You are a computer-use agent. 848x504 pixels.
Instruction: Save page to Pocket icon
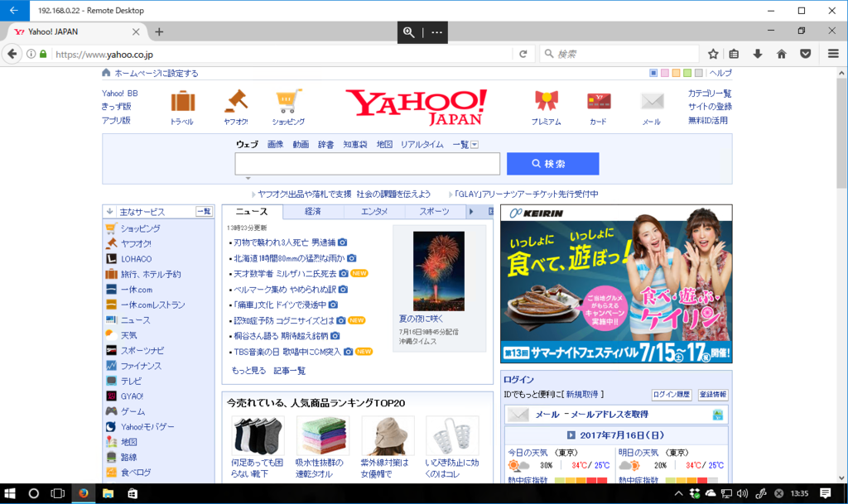click(x=805, y=54)
